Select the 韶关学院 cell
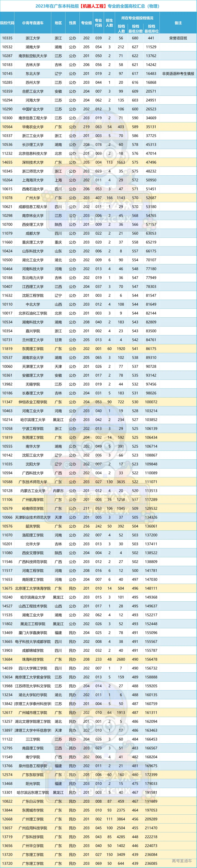Image resolution: width=197 pixels, height=868 pixels. 33,526
